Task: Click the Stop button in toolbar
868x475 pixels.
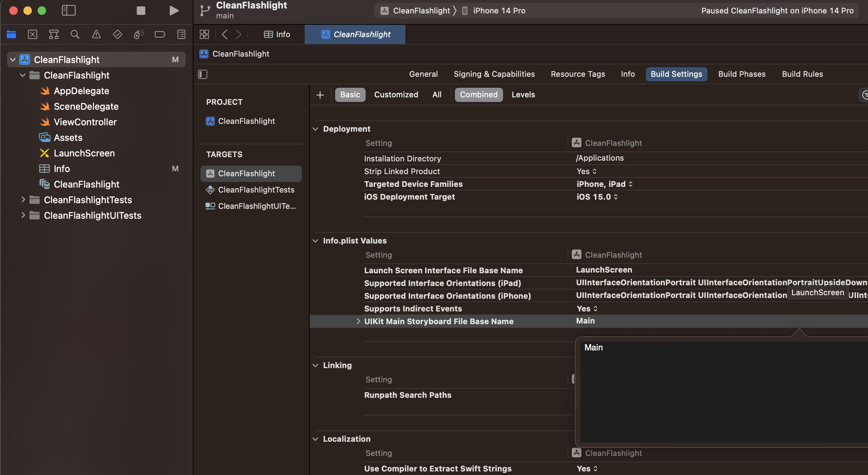Action: pyautogui.click(x=141, y=11)
